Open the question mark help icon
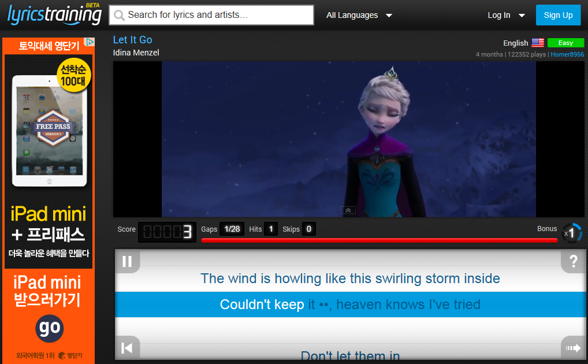 tap(573, 261)
